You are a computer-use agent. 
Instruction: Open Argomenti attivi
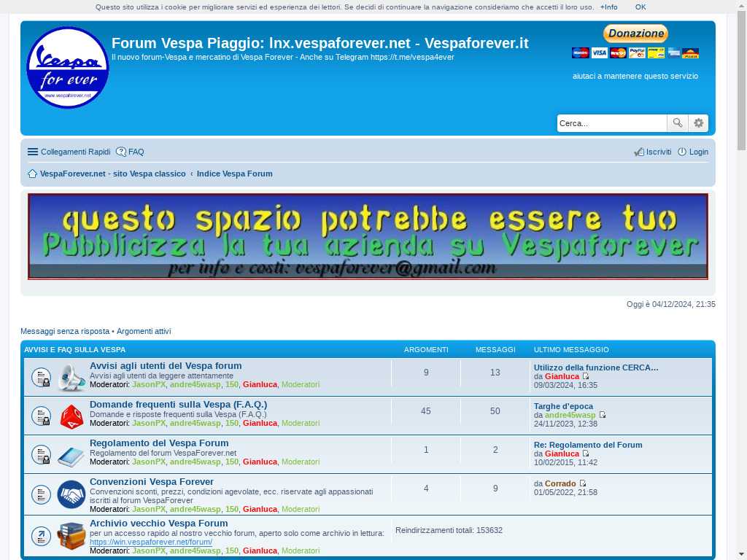[144, 331]
